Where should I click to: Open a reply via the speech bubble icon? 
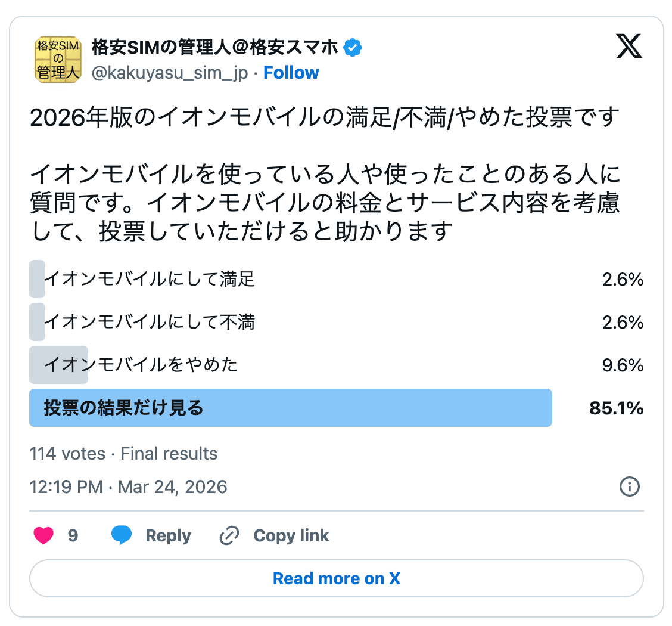[122, 535]
